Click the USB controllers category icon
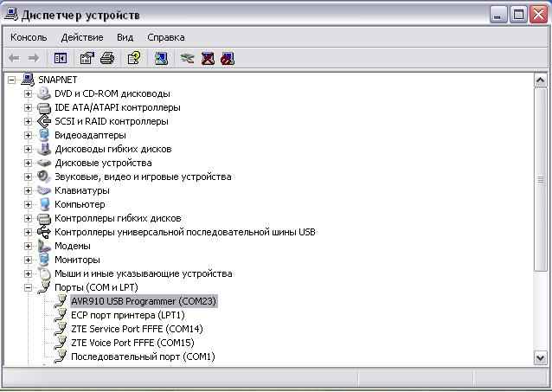Screen dimensions: 552x392 43,232
